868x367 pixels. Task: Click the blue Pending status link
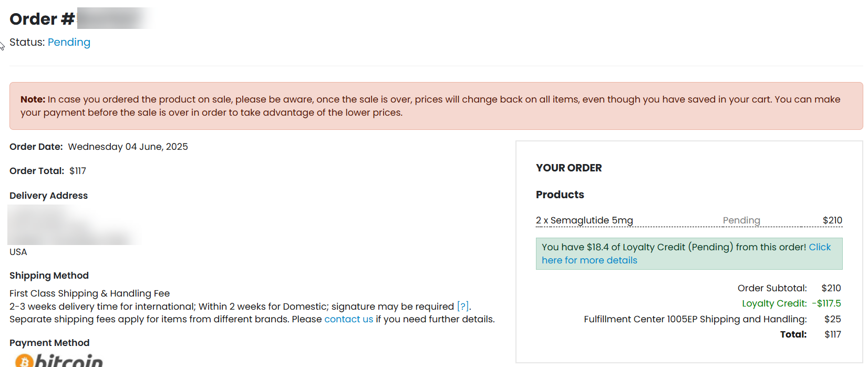click(x=69, y=42)
